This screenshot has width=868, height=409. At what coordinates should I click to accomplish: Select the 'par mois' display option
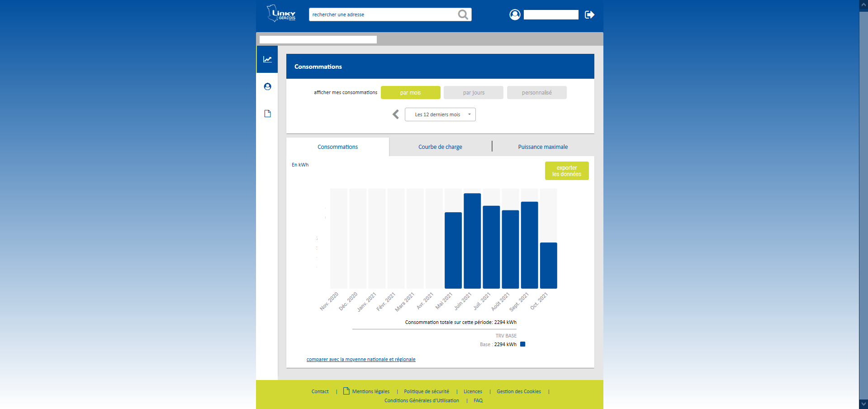pos(410,92)
